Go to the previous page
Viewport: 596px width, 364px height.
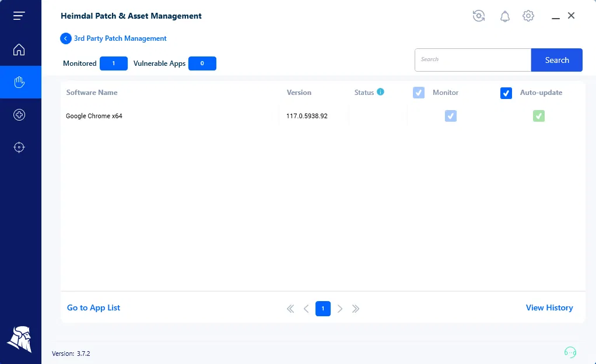tap(306, 309)
